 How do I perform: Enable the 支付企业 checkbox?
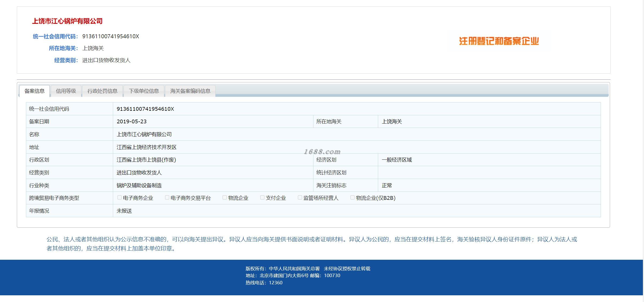tap(262, 198)
